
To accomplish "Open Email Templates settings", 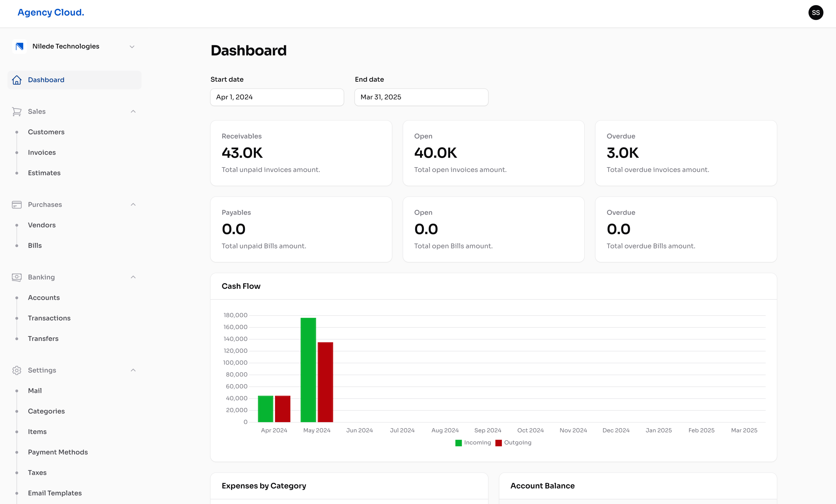I will click(x=55, y=493).
